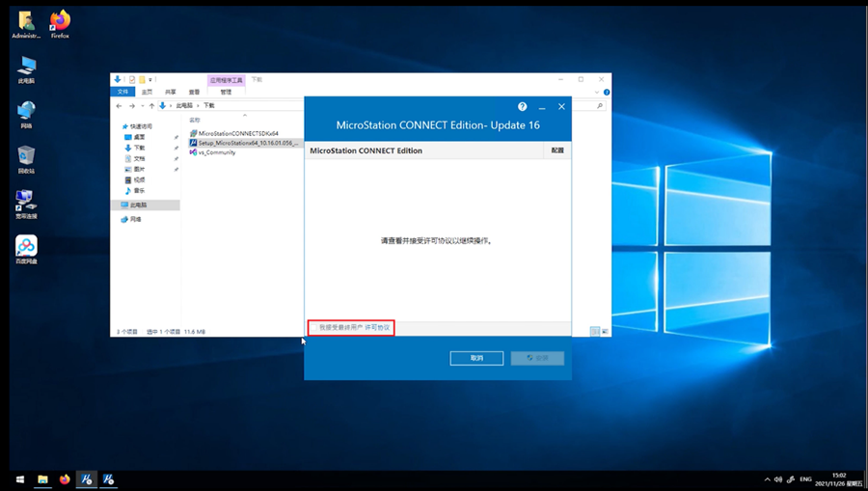Select the 应用程序工具 contextual ribbon tab
Viewport: 868px width, 491px height.
point(227,80)
